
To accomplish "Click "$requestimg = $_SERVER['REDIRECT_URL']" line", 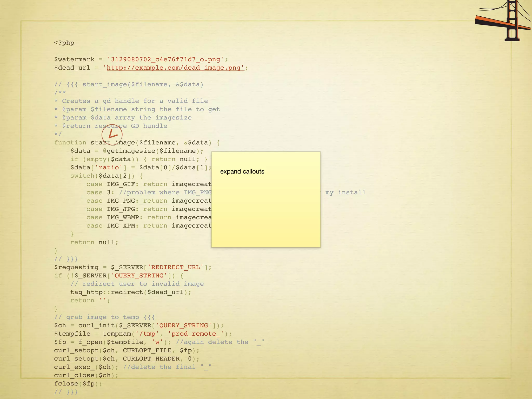I will click(x=133, y=267).
